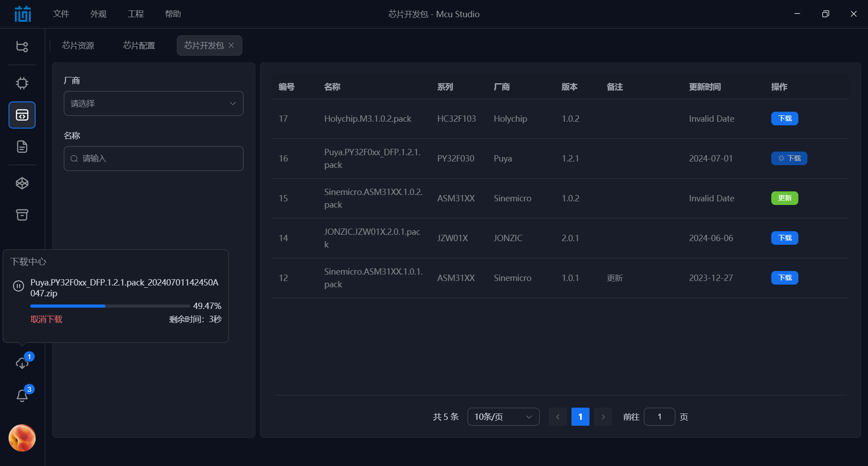The width and height of the screenshot is (868, 466).
Task: View notifications via the bell icon
Action: [x=22, y=395]
